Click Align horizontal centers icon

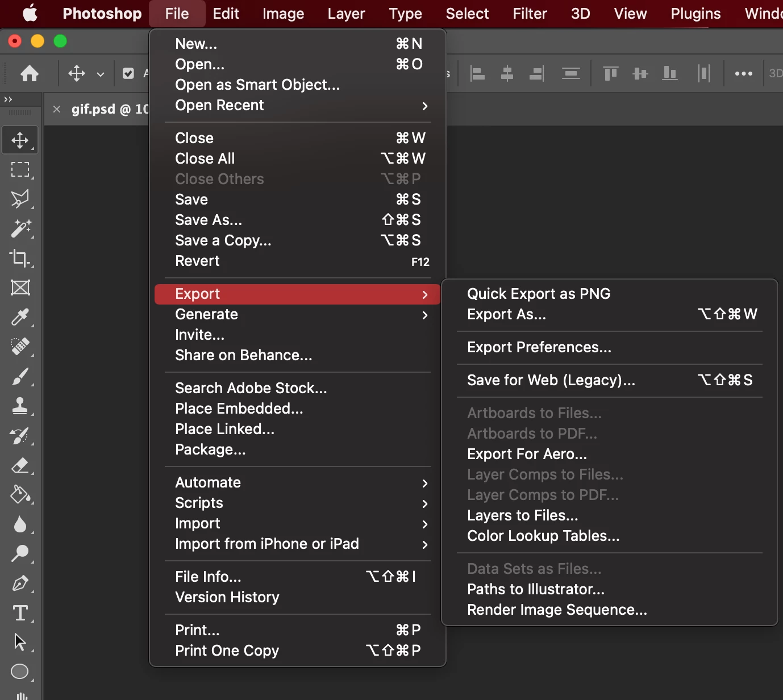507,73
